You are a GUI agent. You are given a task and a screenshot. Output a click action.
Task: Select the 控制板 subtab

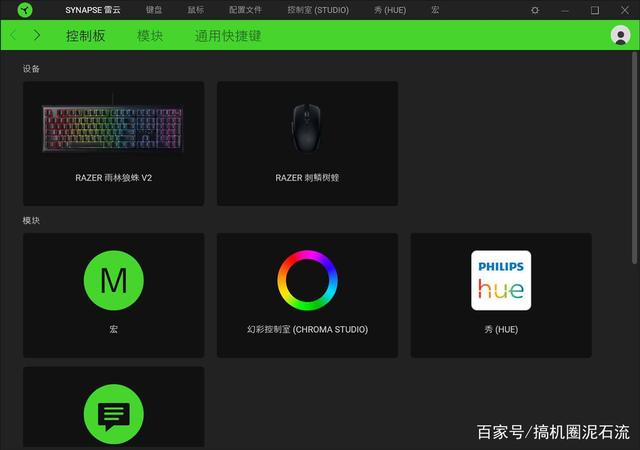[85, 36]
